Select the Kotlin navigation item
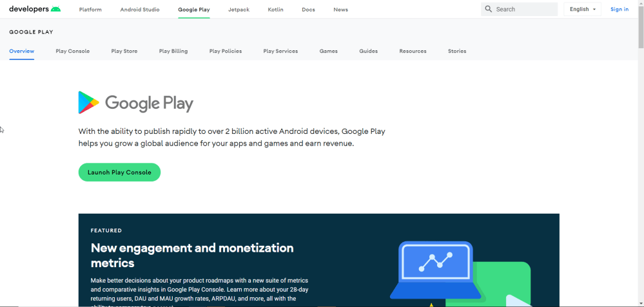This screenshot has width=644, height=307. click(275, 10)
